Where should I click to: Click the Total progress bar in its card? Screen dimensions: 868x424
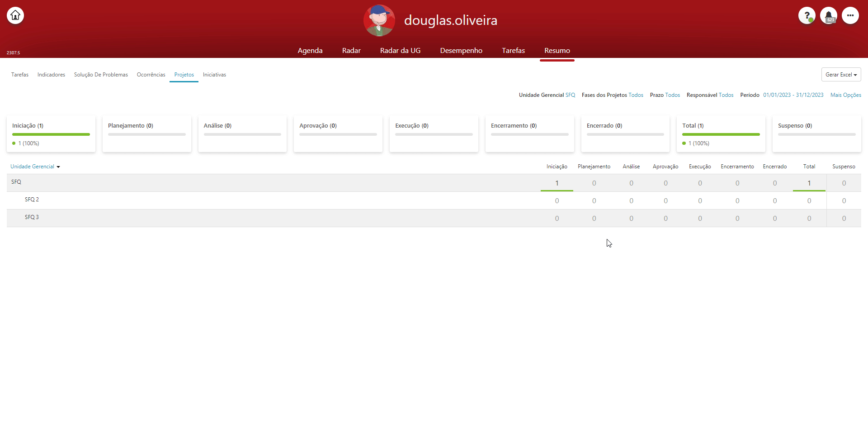[721, 134]
